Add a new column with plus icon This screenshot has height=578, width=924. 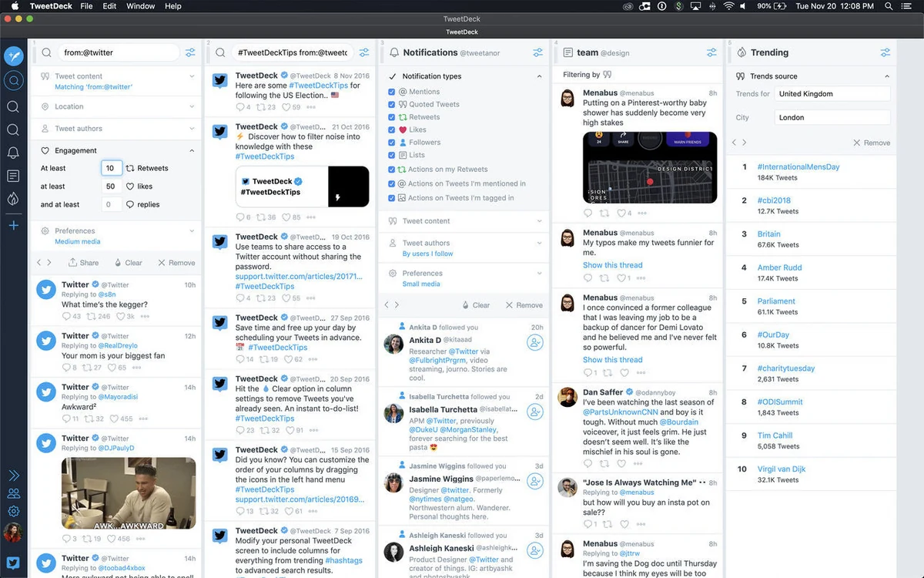coord(13,225)
